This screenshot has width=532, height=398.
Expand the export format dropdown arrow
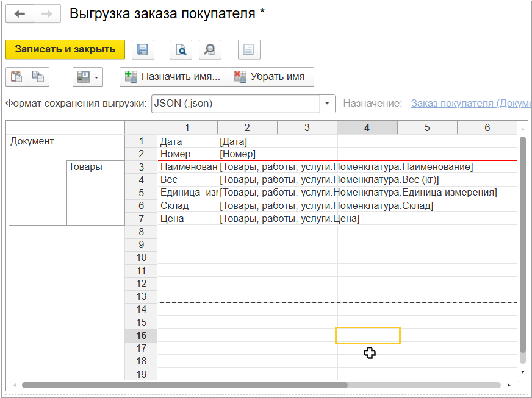(x=328, y=104)
